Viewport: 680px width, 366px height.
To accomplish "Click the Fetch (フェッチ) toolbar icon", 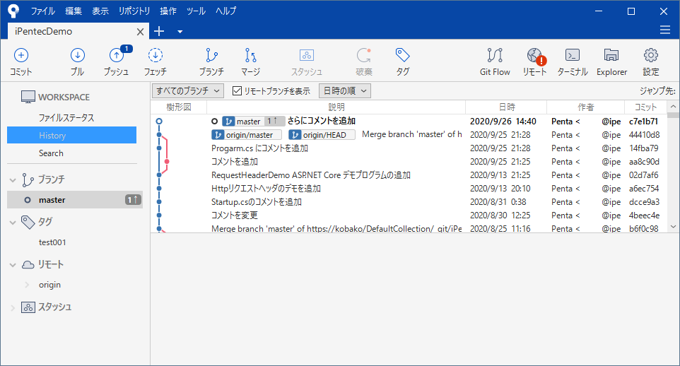I will click(155, 55).
